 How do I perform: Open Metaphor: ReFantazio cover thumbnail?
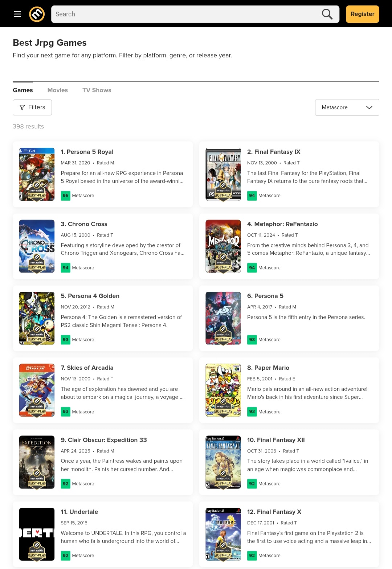(x=223, y=246)
